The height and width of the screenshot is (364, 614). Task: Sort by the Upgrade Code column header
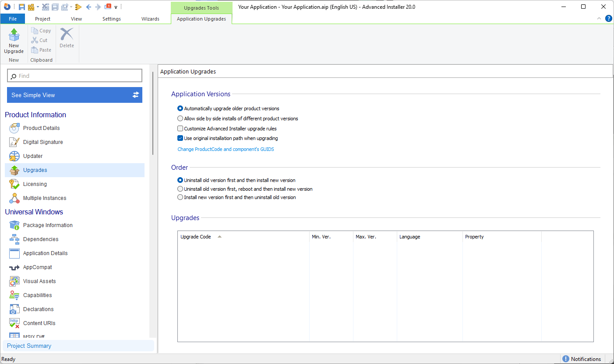pyautogui.click(x=243, y=237)
